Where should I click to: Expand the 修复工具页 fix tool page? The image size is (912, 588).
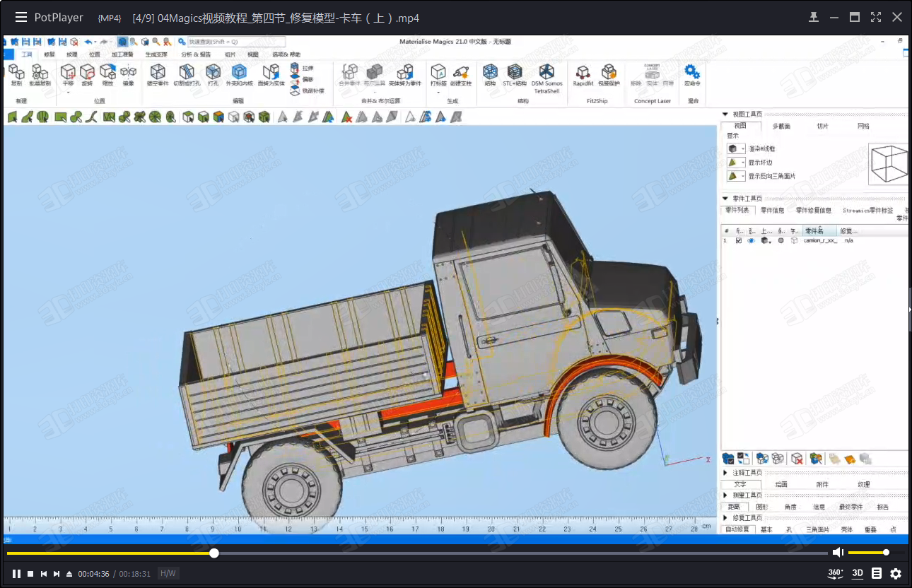[725, 518]
